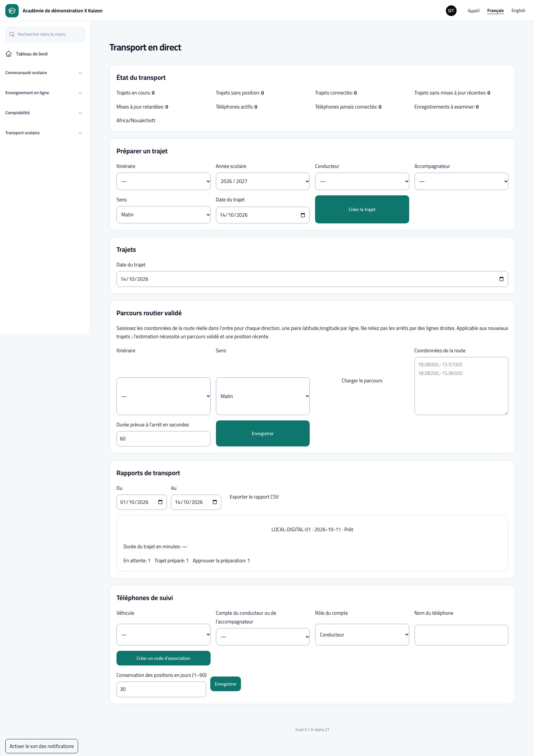Click Exporter le rapport CSV
The width and height of the screenshot is (534, 756).
[x=254, y=497]
